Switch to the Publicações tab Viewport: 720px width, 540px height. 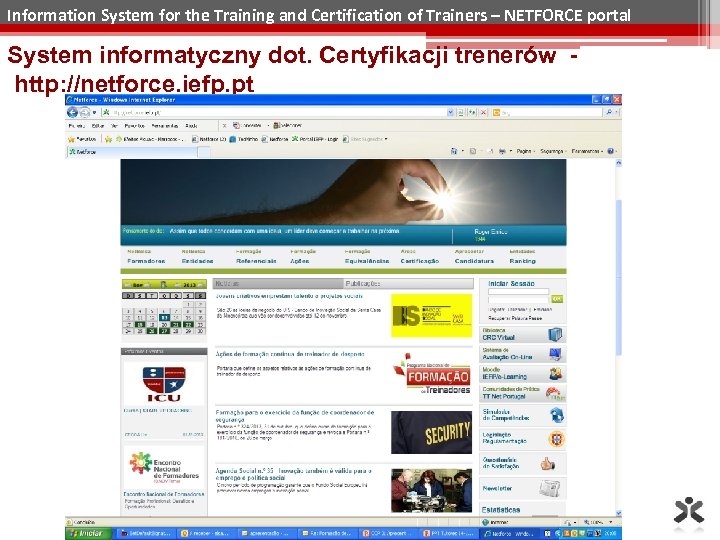408,284
